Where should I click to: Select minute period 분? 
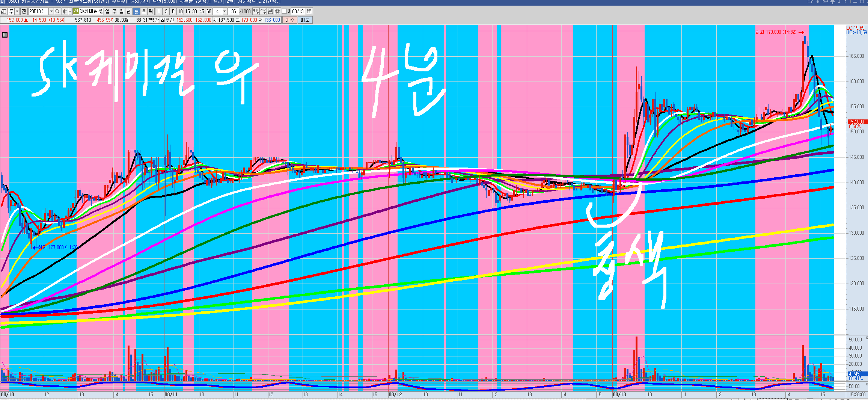pos(136,11)
